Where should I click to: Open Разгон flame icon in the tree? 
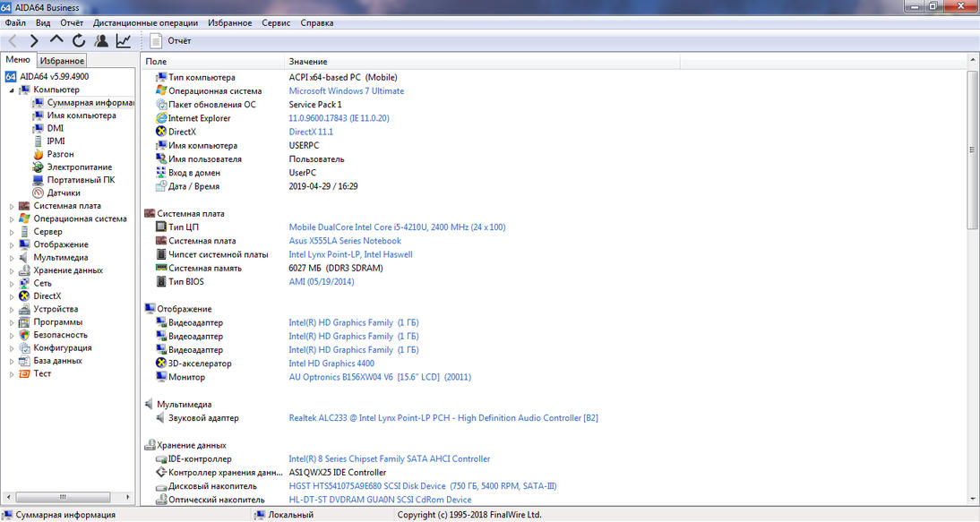tap(39, 154)
